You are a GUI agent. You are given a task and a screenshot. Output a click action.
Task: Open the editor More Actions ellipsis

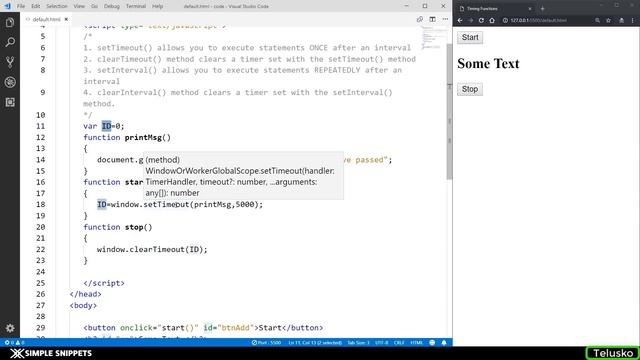click(445, 19)
